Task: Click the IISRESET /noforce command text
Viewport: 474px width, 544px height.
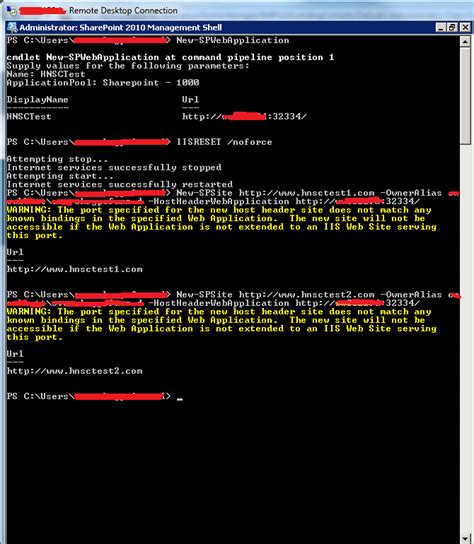Action: (x=224, y=142)
